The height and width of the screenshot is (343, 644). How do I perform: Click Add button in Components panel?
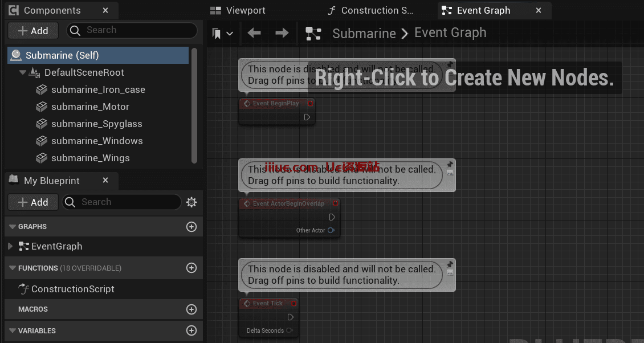point(32,31)
